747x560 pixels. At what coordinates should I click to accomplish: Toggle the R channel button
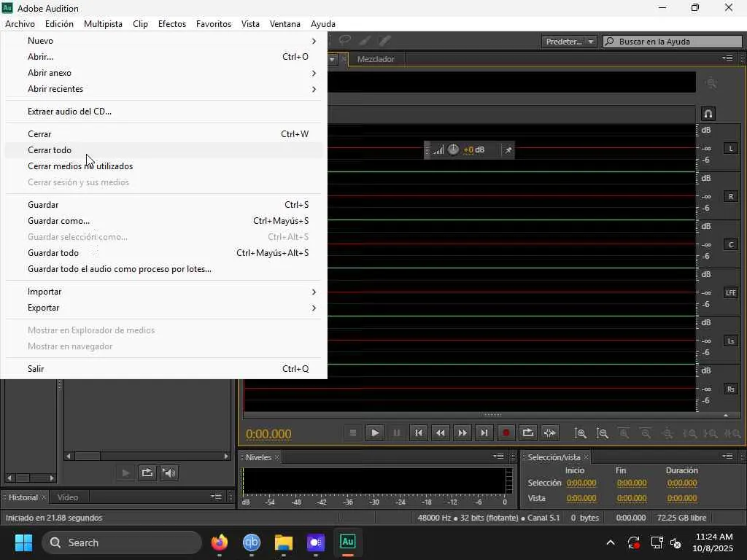731,197
